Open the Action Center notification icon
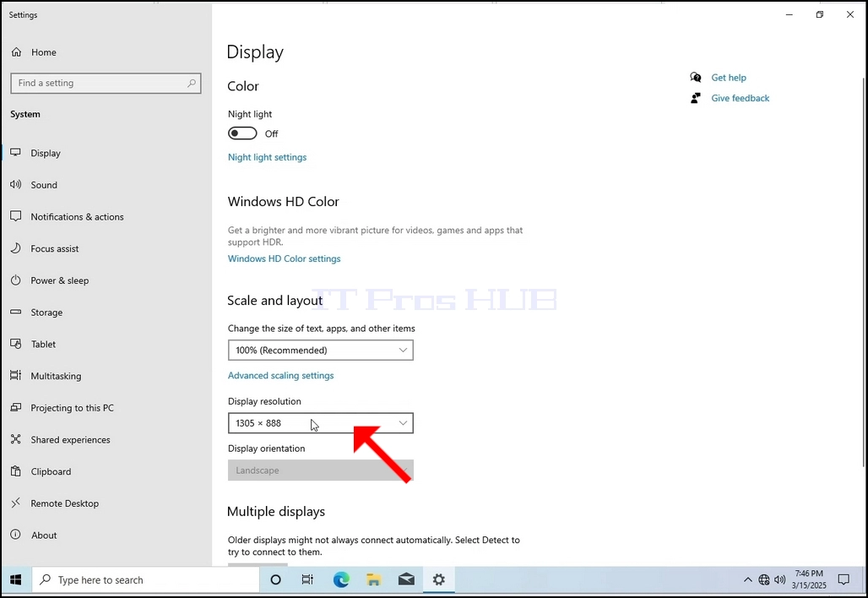Viewport: 868px width, 598px height. pos(844,579)
